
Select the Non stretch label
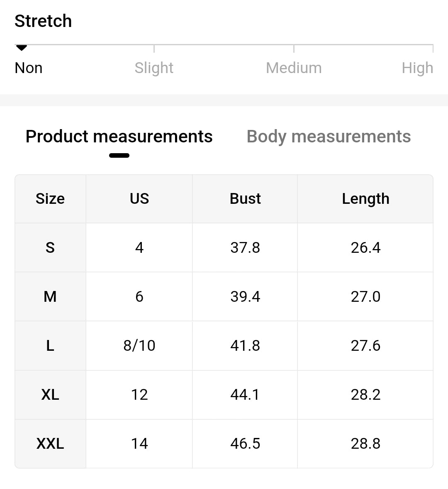pyautogui.click(x=29, y=68)
